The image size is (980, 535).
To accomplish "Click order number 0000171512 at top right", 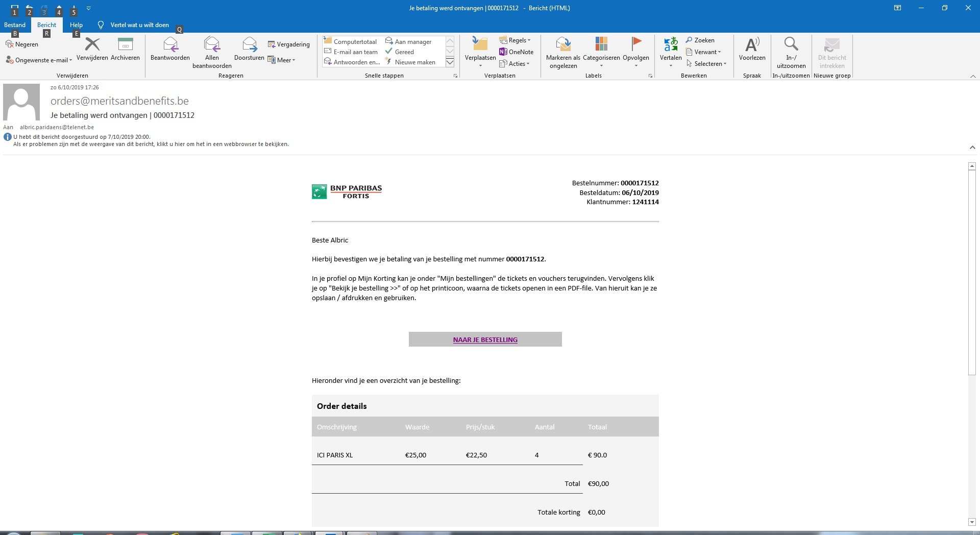I will coord(640,183).
